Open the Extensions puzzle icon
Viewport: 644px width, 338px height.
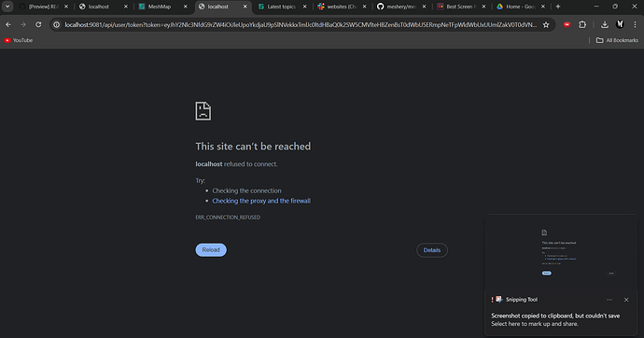coord(582,24)
